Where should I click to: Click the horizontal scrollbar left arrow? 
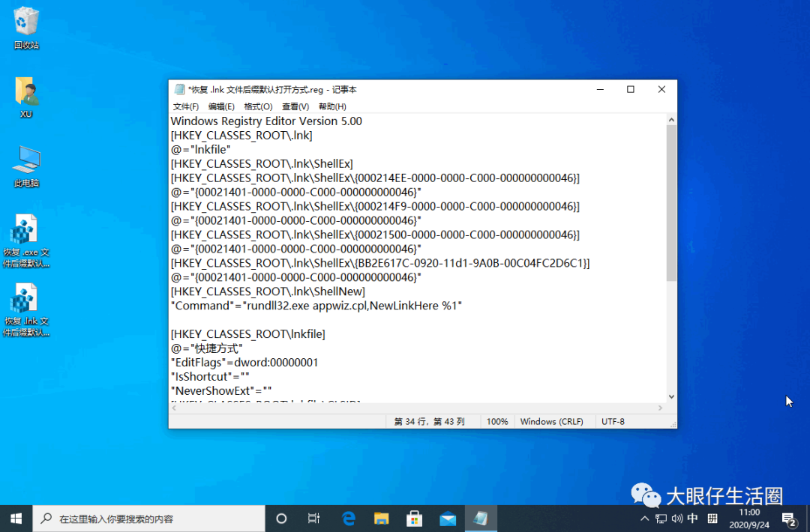[174, 408]
